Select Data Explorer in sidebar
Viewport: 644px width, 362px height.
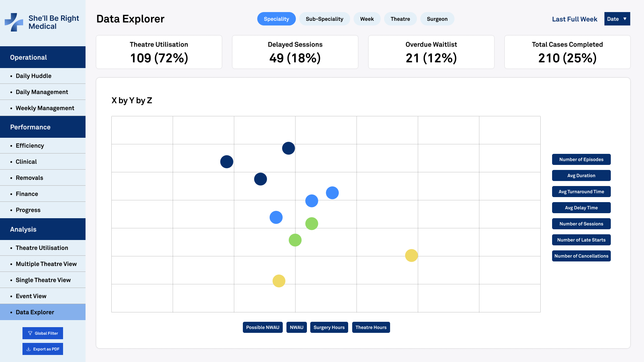(x=43, y=312)
